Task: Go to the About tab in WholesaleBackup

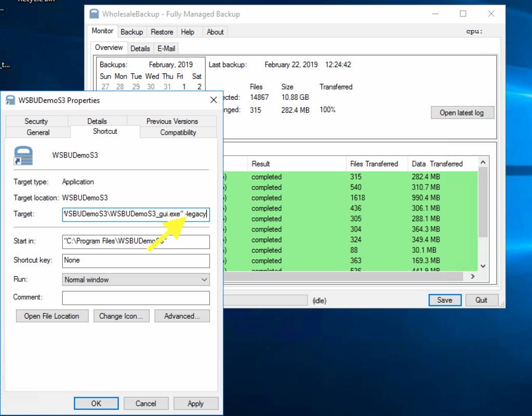Action: [215, 32]
